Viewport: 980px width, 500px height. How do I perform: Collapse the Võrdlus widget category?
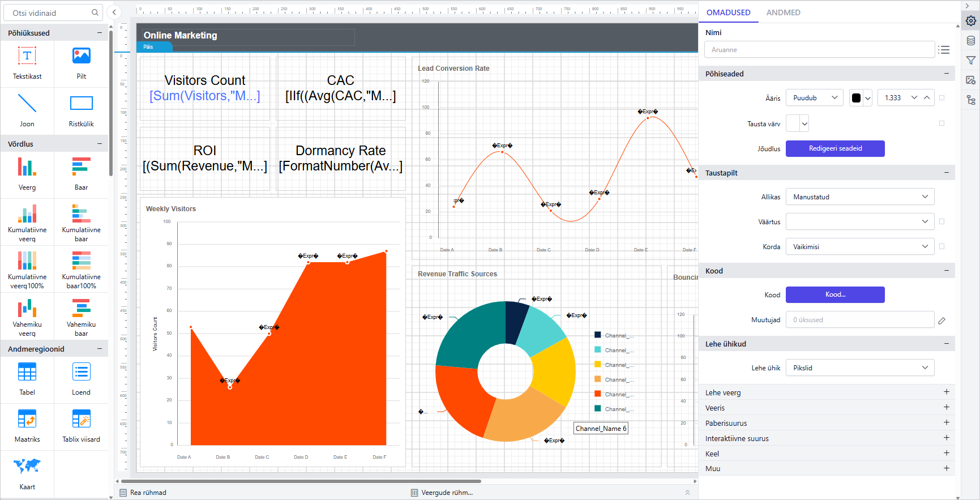pos(100,144)
